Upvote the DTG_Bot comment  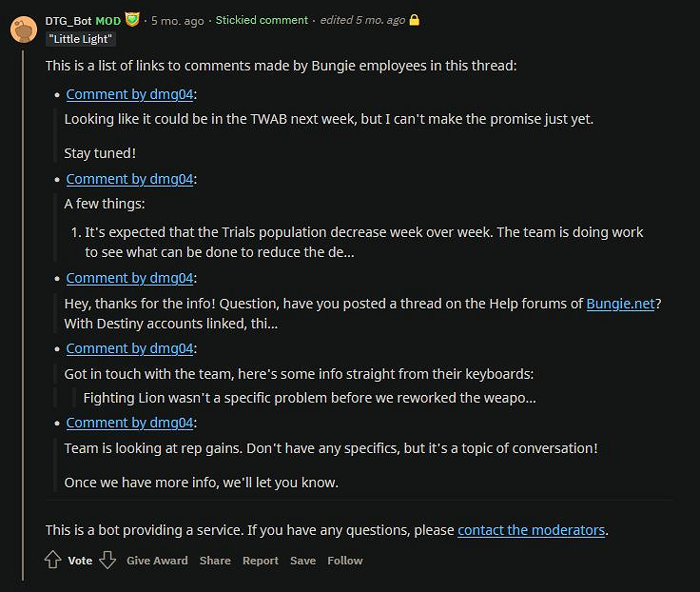(x=53, y=561)
